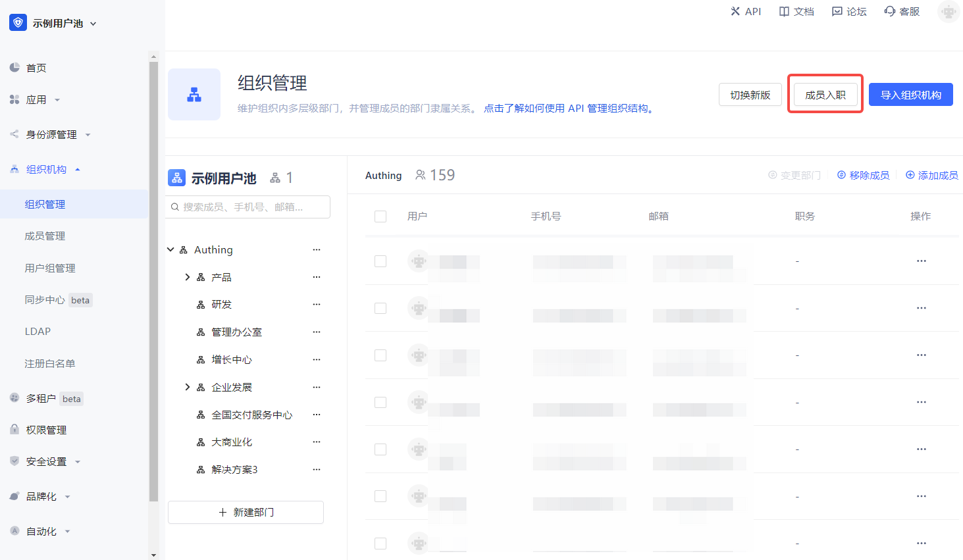
Task: Focus the member search input field
Action: pyautogui.click(x=249, y=207)
